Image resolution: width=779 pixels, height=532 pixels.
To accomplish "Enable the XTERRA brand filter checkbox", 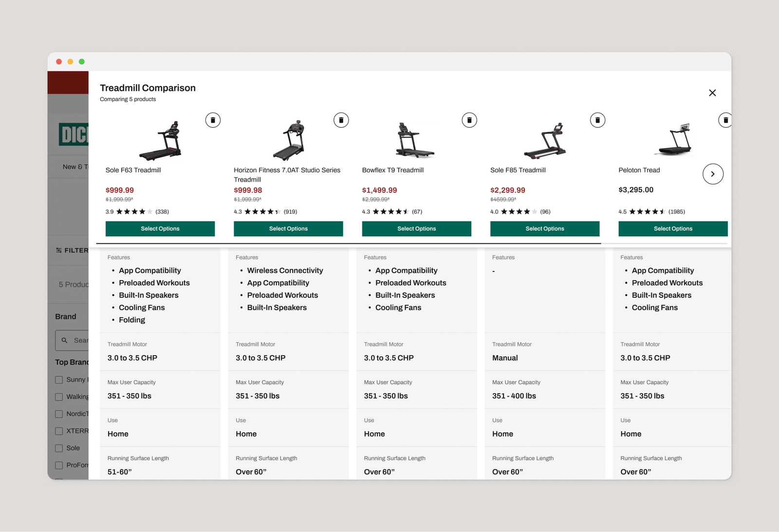I will pos(59,431).
